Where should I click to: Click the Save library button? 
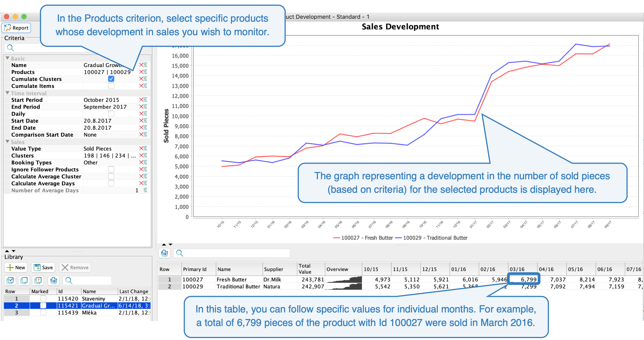coord(43,267)
